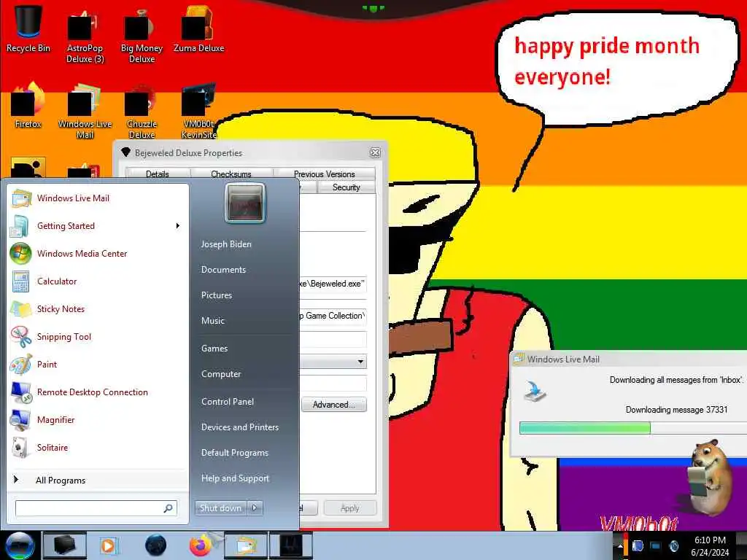
Task: Switch to Previous Versions tab
Action: pos(325,174)
